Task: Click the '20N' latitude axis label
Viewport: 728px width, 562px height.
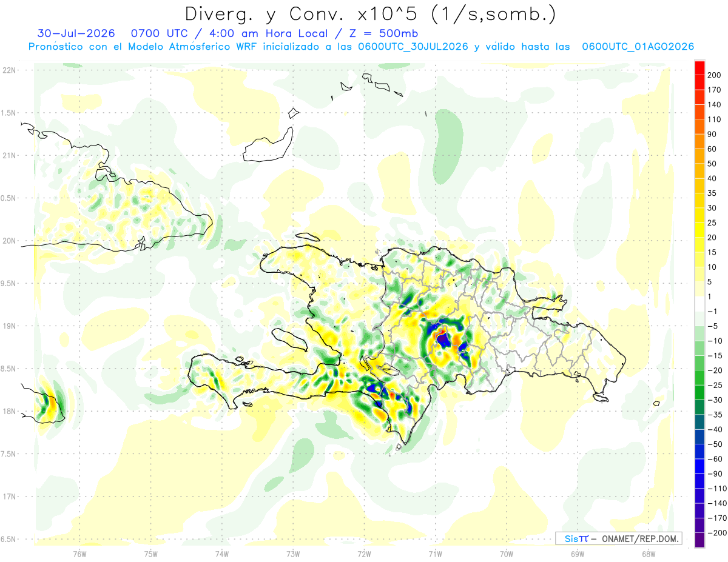Action: (x=8, y=241)
